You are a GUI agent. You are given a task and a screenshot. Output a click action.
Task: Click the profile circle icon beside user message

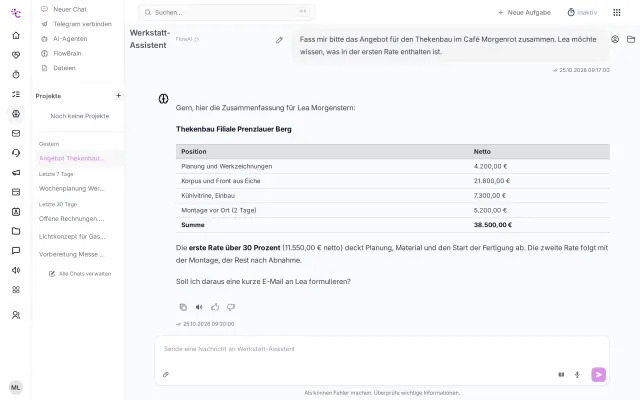pos(615,39)
